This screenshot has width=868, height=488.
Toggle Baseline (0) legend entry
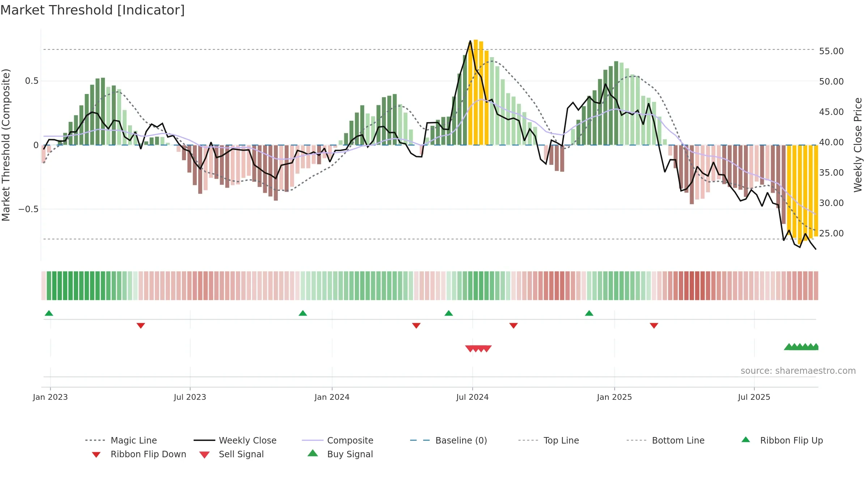[x=448, y=440]
